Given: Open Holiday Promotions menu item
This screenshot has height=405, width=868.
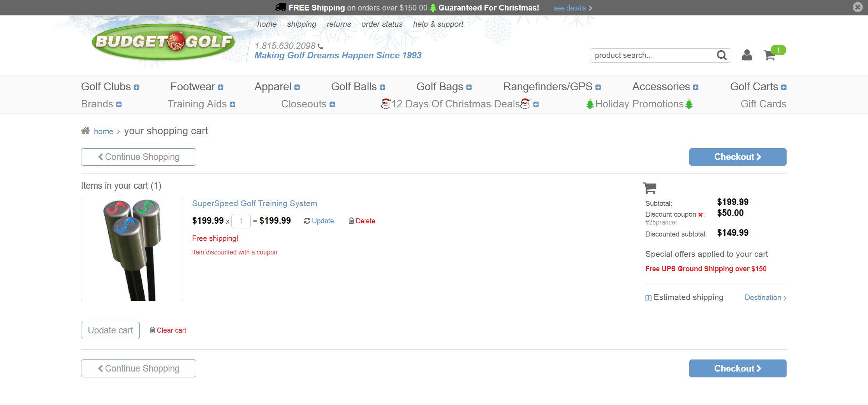Looking at the screenshot, I should point(639,104).
